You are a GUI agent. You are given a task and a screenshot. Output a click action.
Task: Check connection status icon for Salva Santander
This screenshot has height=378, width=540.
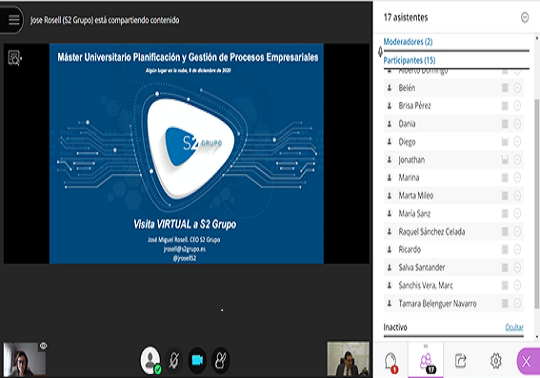click(505, 267)
